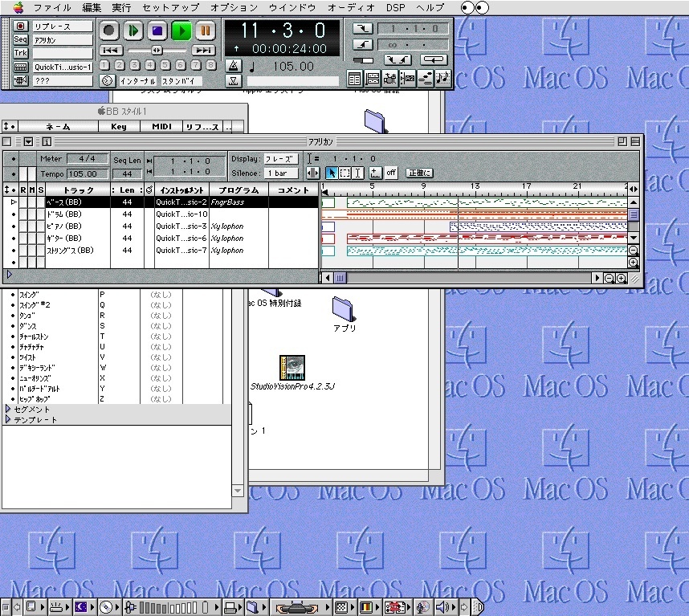Viewport: 689px width, 616px height.
Task: Open the アプリ folder on desktop
Action: (x=343, y=308)
